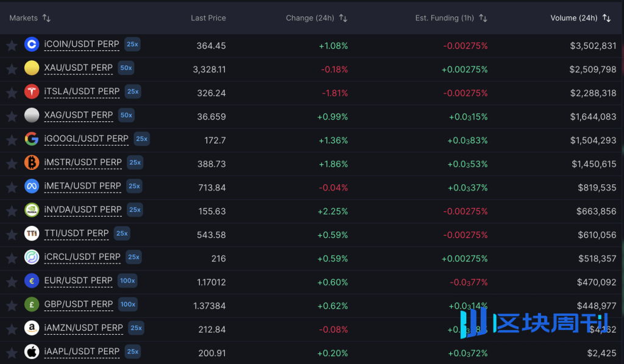The width and height of the screenshot is (624, 364).
Task: Click the iCOIN coin logo icon
Action: pos(32,44)
